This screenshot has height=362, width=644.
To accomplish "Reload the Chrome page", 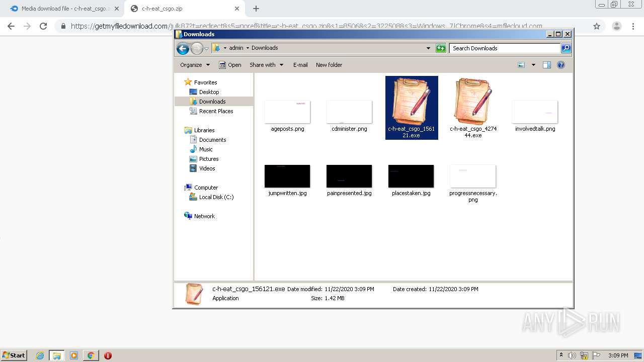I will coord(43,26).
